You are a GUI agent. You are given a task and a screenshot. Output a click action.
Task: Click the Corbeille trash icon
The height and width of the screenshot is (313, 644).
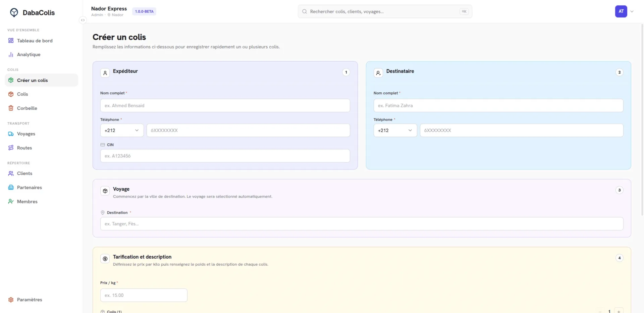pyautogui.click(x=11, y=108)
